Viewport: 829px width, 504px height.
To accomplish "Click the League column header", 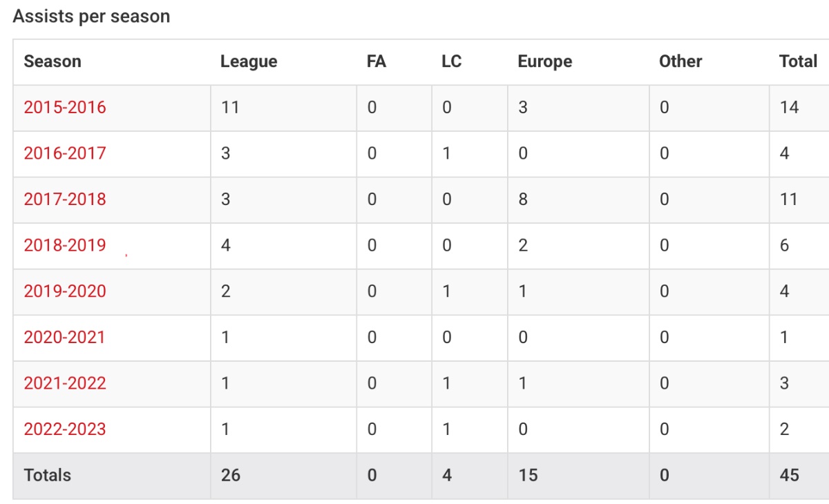I will 249,61.
